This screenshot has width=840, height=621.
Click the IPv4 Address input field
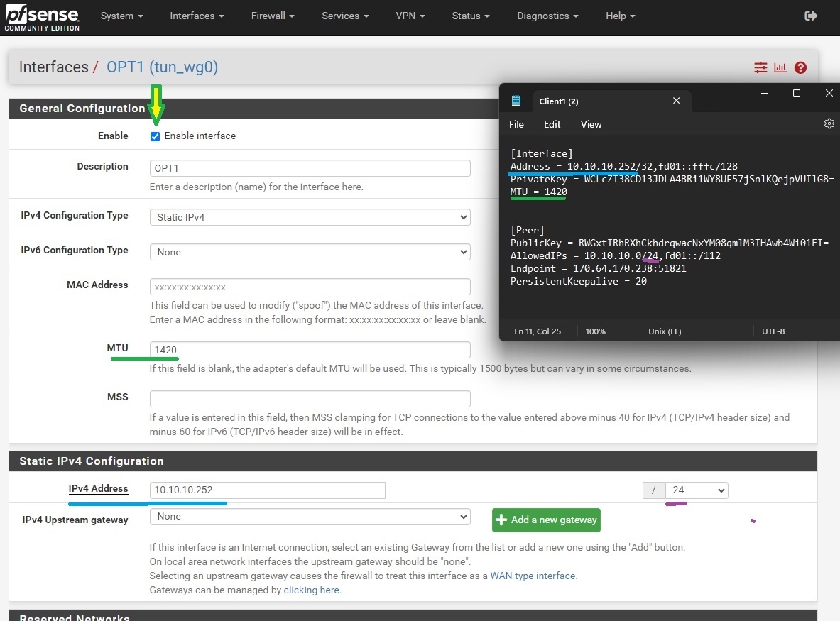coord(267,490)
